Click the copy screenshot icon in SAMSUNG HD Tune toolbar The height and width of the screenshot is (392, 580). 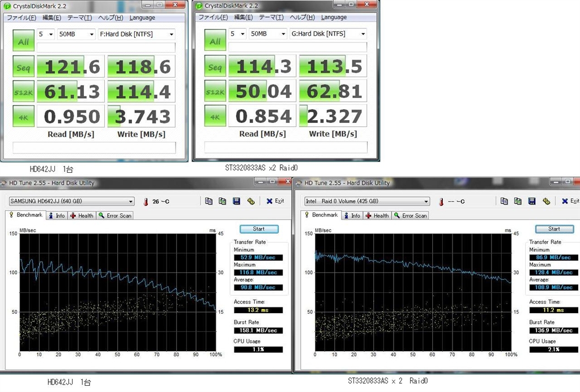tap(222, 201)
